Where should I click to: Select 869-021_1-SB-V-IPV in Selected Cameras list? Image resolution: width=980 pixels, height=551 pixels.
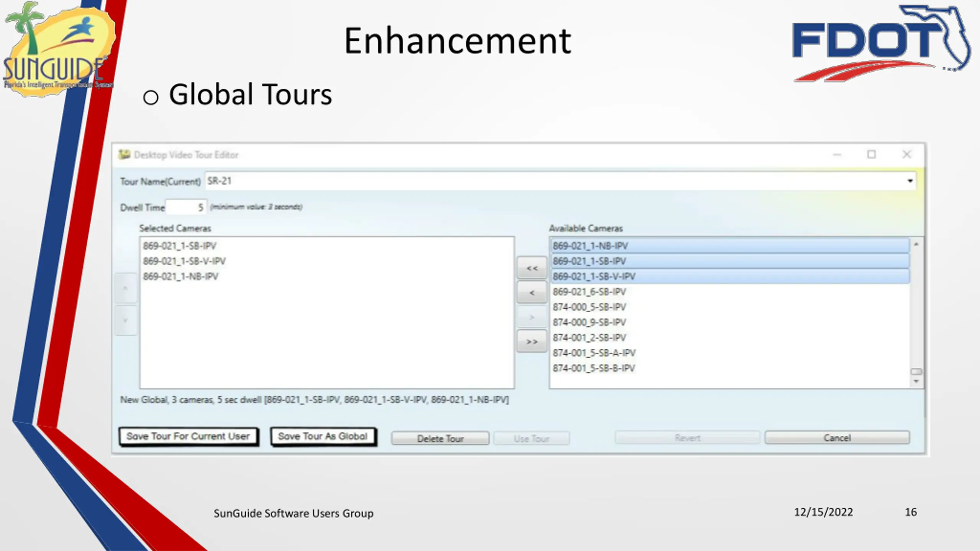coord(327,261)
